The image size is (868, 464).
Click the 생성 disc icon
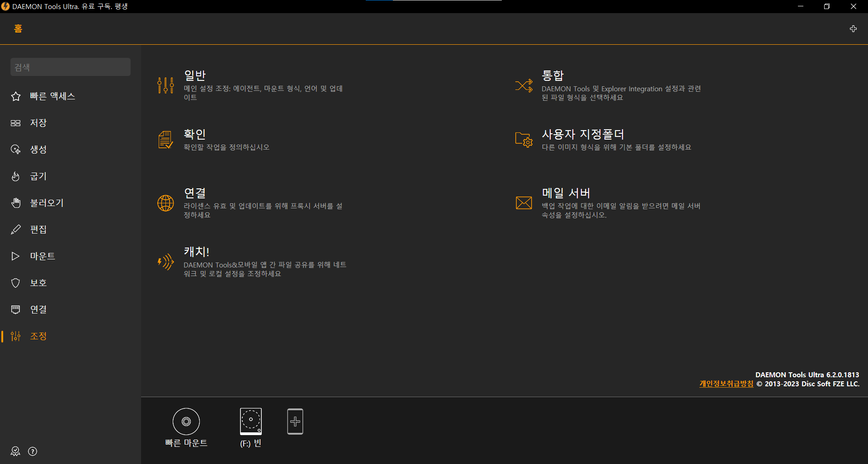16,150
